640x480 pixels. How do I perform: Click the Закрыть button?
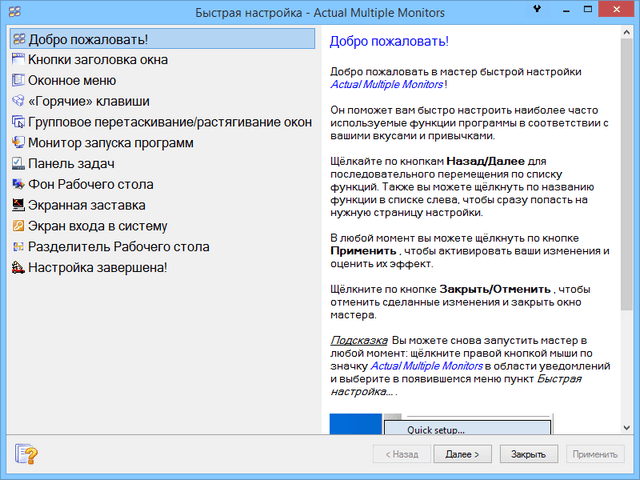coord(529,454)
